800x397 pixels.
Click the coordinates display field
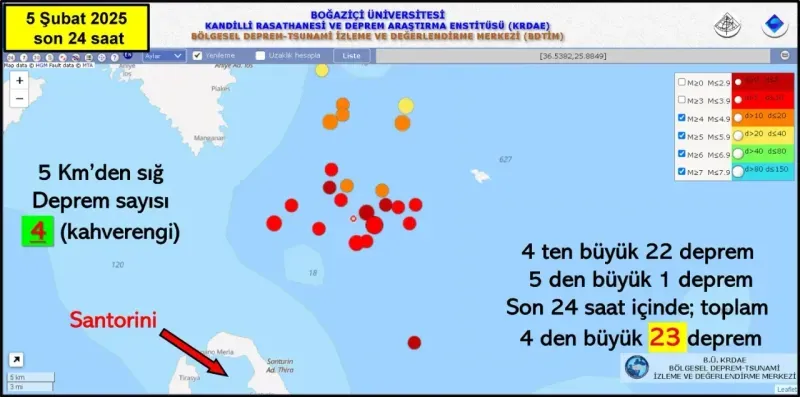pyautogui.click(x=572, y=56)
